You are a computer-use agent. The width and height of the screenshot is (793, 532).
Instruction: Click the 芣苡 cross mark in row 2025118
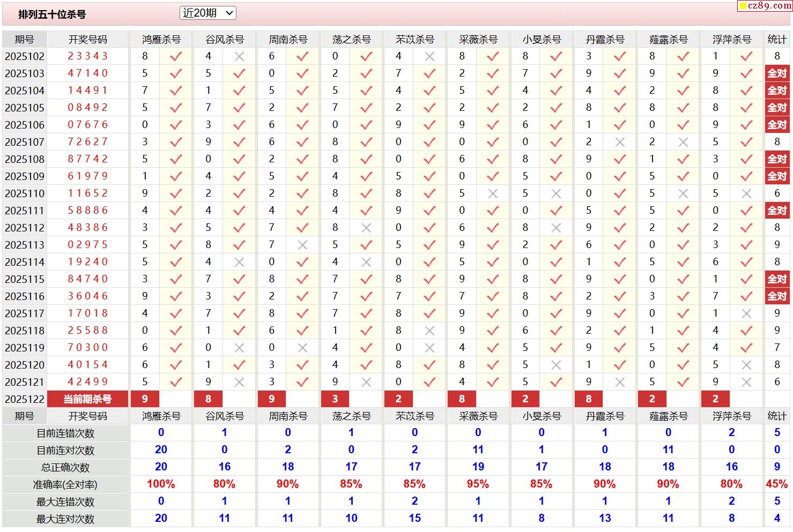(429, 331)
